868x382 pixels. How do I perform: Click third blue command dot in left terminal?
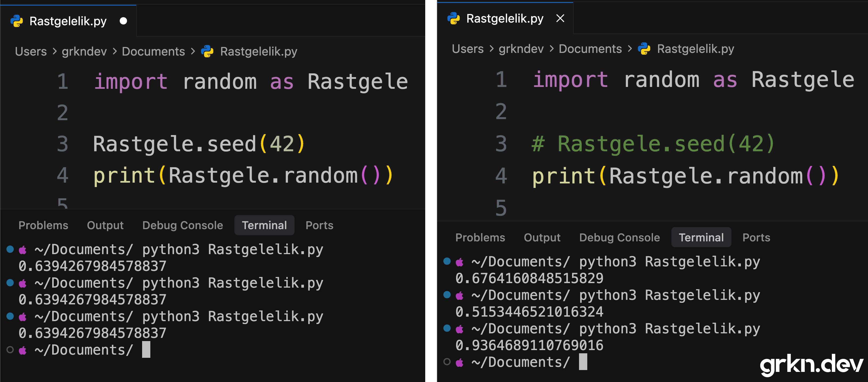(x=10, y=316)
